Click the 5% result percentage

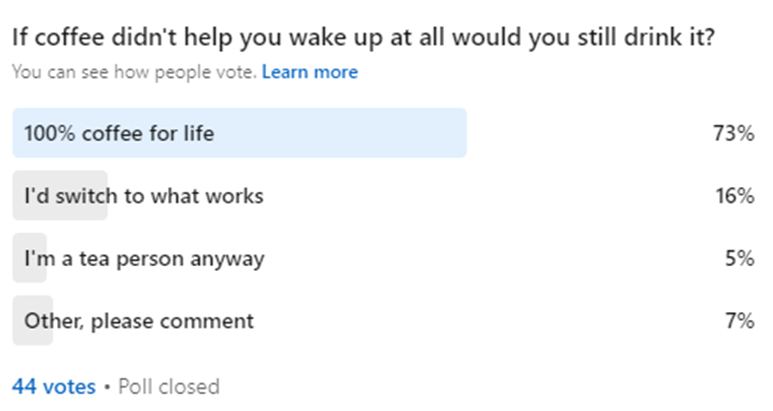coord(742,259)
